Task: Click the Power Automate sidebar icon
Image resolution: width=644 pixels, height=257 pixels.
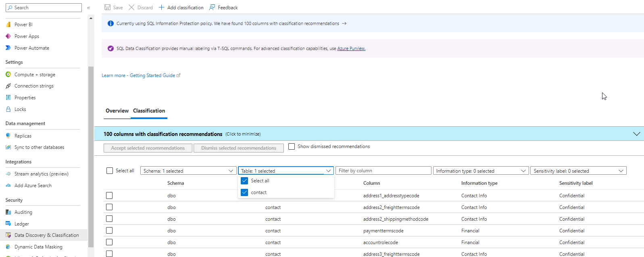Action: point(8,48)
